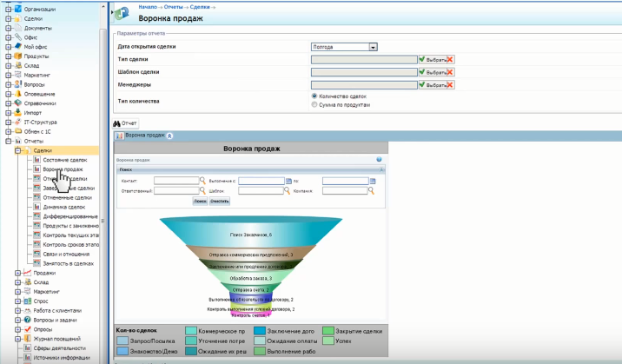This screenshot has height=364, width=622.
Task: Open the Отмененные сделки report
Action: tap(68, 197)
